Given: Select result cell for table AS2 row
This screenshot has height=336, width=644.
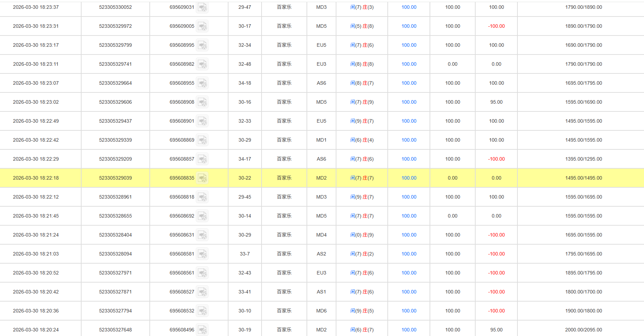Looking at the screenshot, I should [362, 254].
